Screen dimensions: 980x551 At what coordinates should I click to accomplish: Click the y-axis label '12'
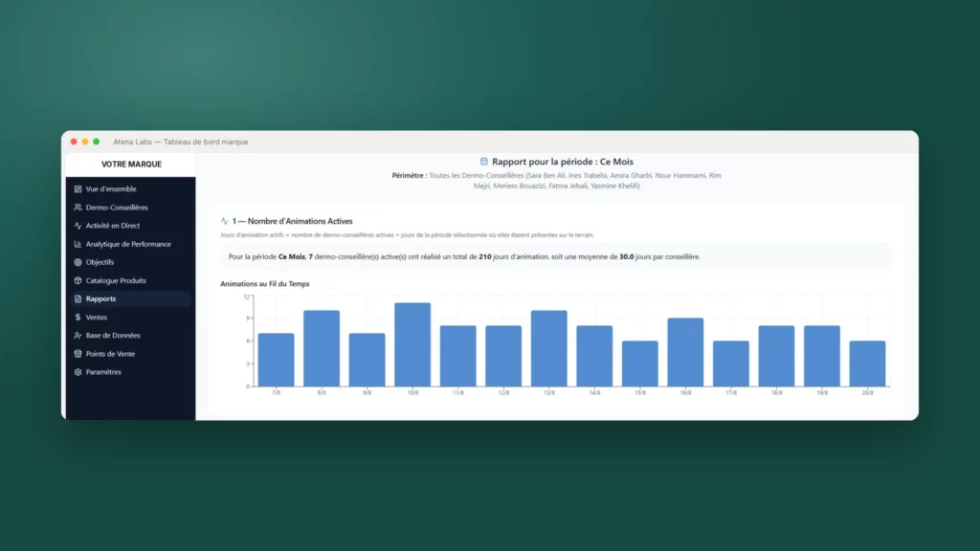tap(246, 297)
